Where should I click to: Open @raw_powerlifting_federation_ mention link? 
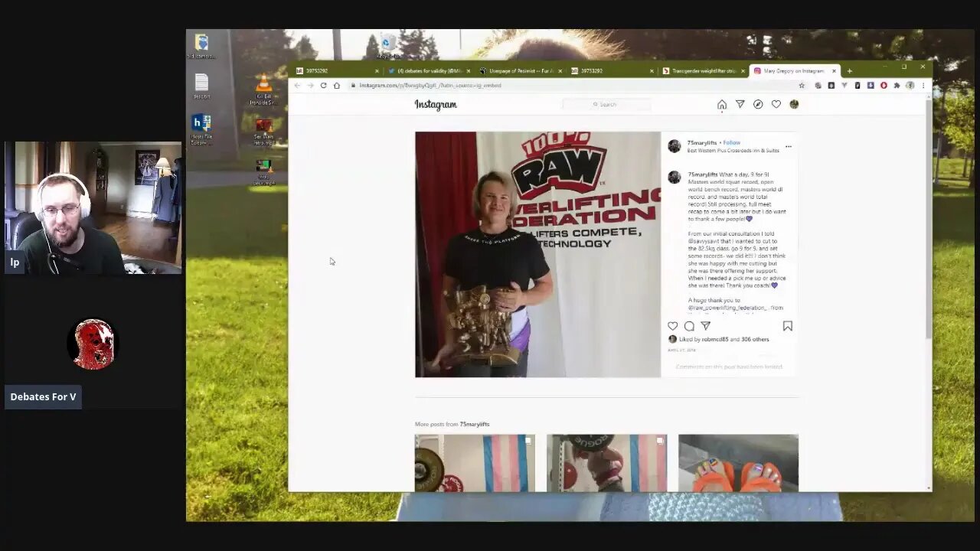tap(727, 308)
